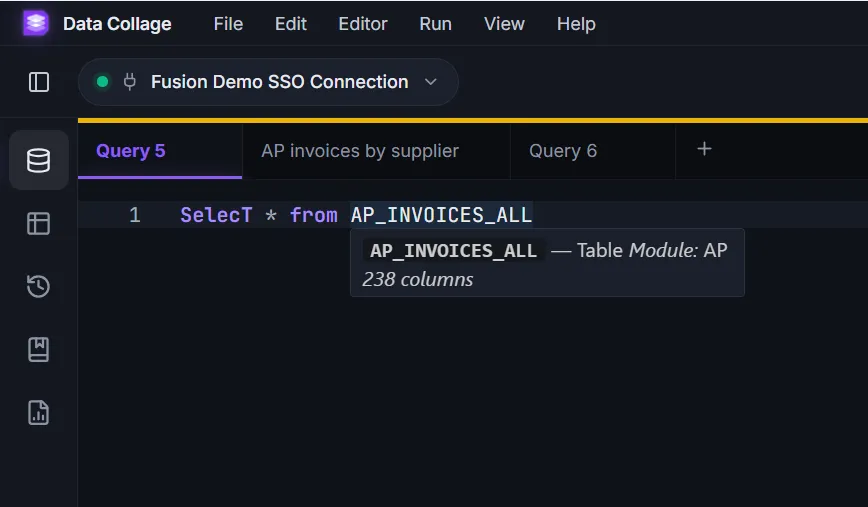Screen dimensions: 868x507
Task: Open the Run menu
Action: [x=435, y=24]
